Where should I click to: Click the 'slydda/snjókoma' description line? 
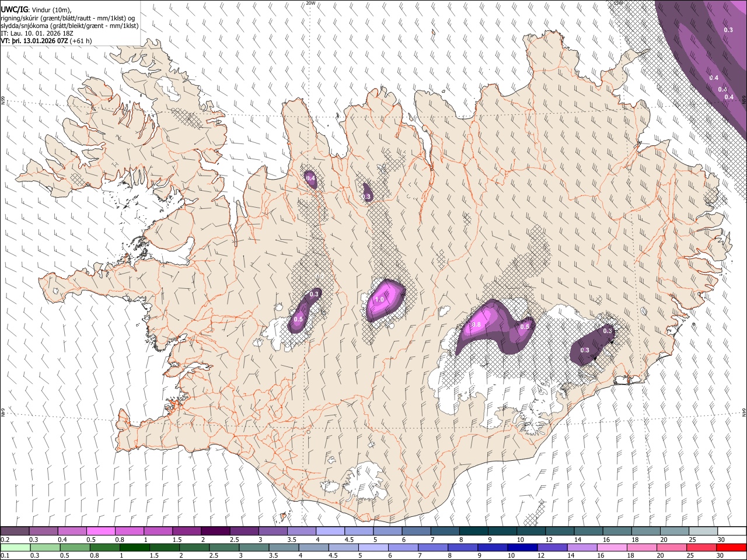[69, 26]
